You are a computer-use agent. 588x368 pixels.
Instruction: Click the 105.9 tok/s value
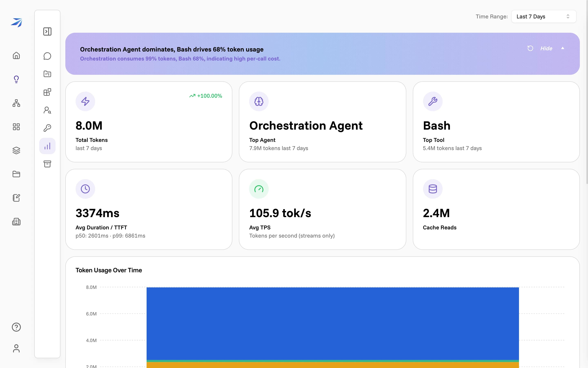(280, 213)
